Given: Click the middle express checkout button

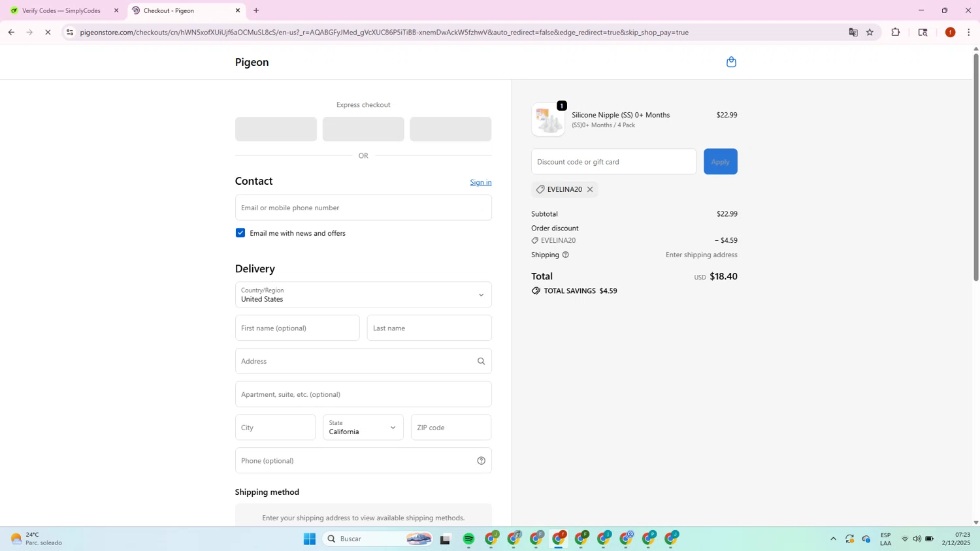Looking at the screenshot, I should pos(363,129).
